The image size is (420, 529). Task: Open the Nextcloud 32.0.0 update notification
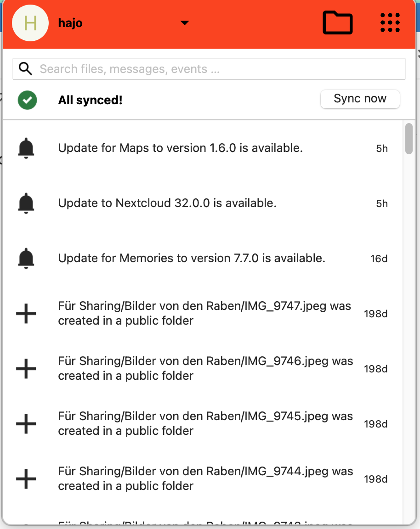[x=167, y=203]
